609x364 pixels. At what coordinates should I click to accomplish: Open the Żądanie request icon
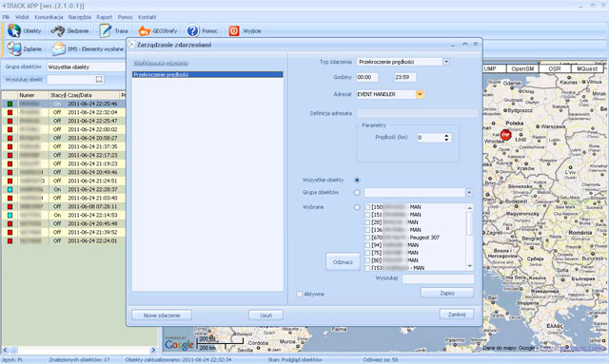click(x=14, y=48)
